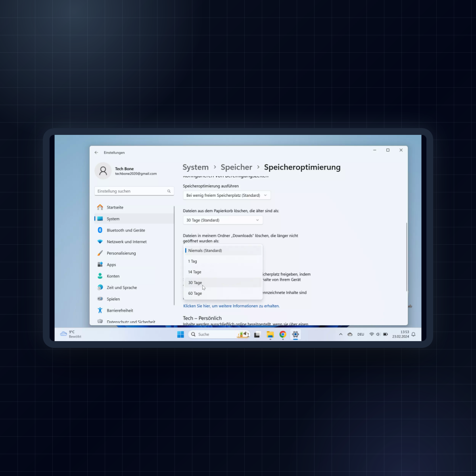Click the Bluetooth symbol icon in sidebar
Image resolution: width=476 pixels, height=476 pixels.
point(100,230)
